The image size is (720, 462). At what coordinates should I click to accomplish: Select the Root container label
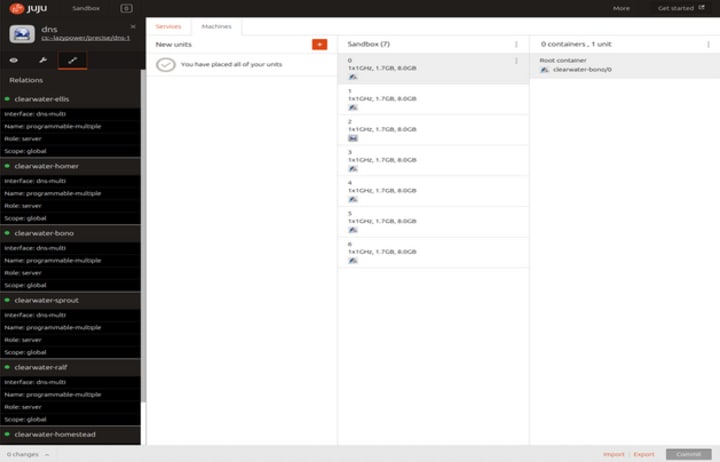point(563,60)
